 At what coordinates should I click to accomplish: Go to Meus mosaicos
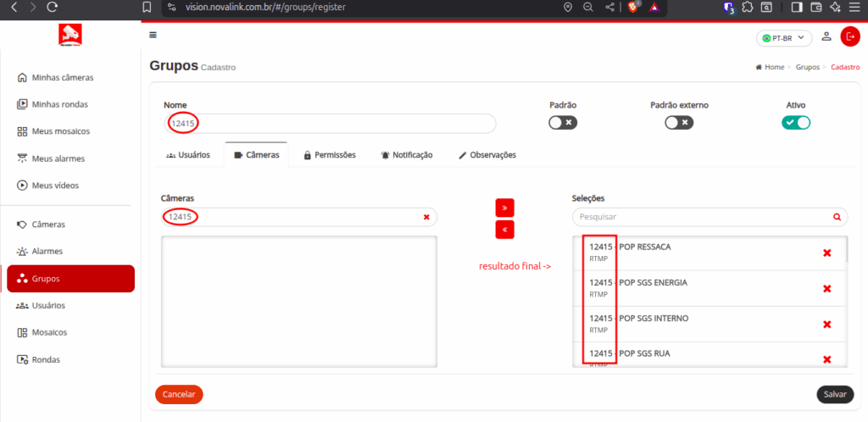point(70,131)
